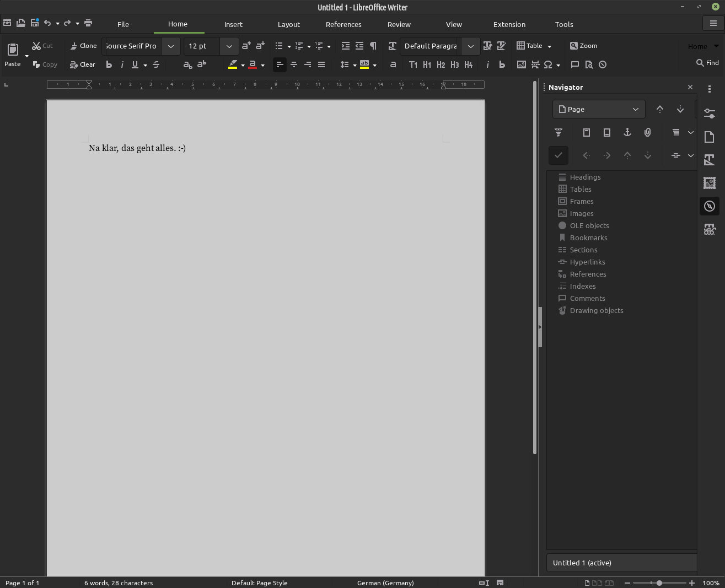725x588 pixels.
Task: Expand the highlight color dropdown
Action: 243,64
